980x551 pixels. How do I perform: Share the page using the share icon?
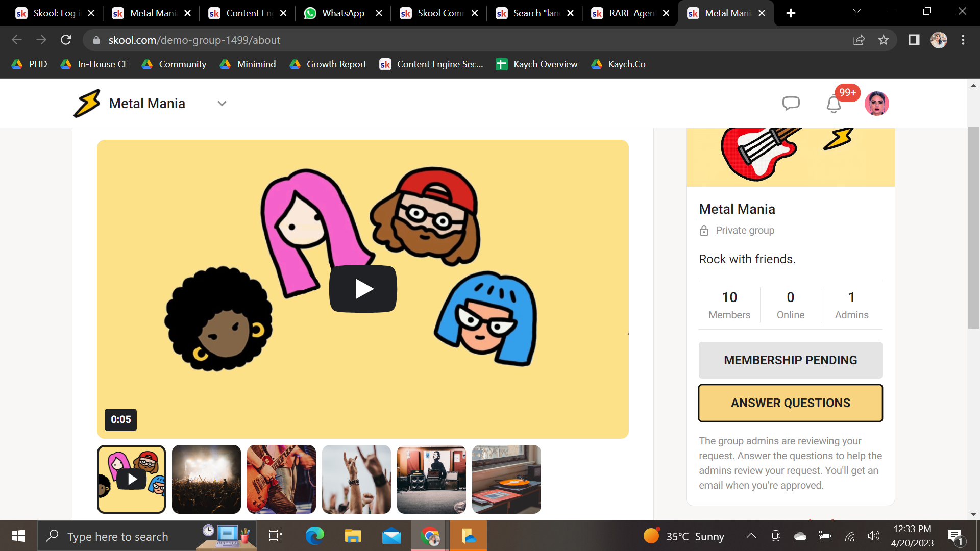[x=860, y=40]
